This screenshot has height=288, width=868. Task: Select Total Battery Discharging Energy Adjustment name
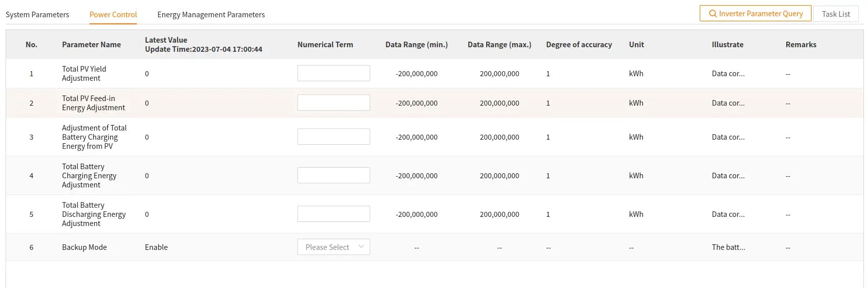pos(94,214)
